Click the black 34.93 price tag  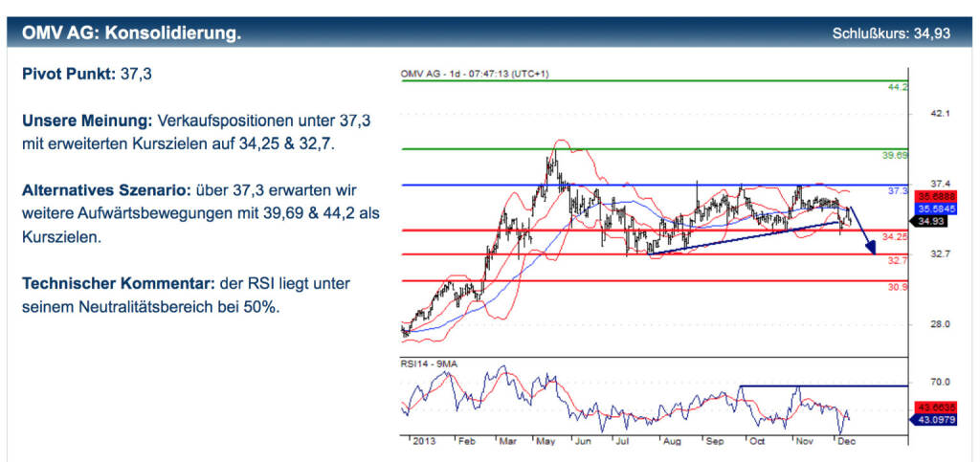[x=928, y=221]
